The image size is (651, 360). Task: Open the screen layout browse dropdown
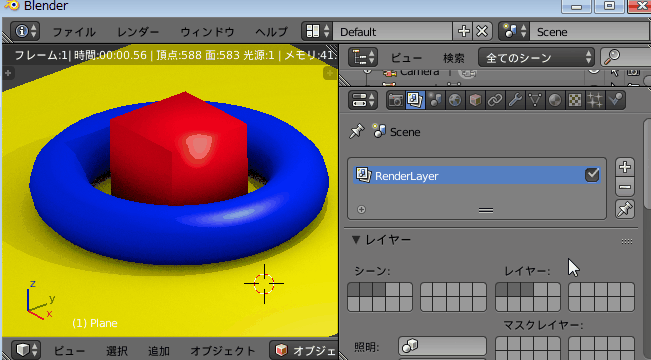tap(317, 31)
